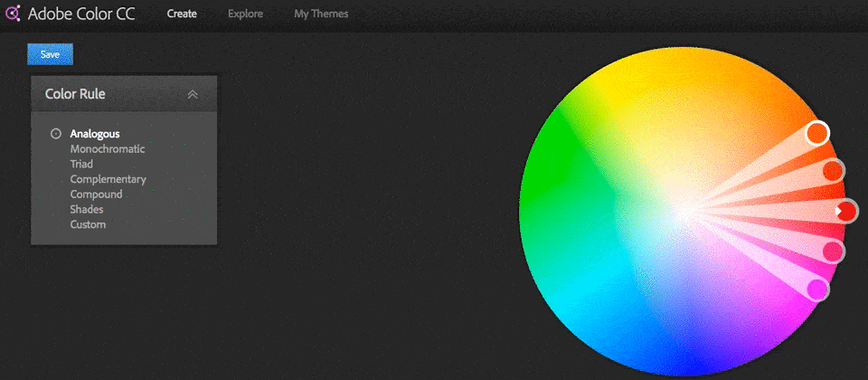Image resolution: width=868 pixels, height=380 pixels.
Task: Open the Create tab
Action: coord(182,14)
